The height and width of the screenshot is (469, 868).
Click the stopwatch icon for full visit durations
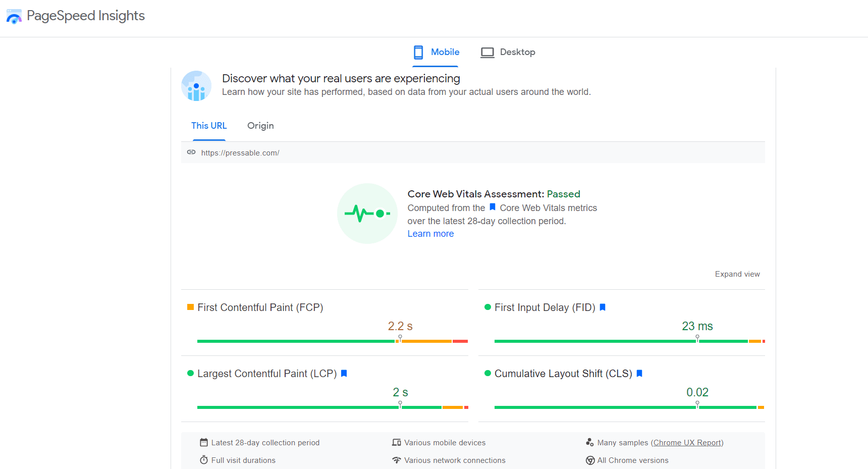[204, 460]
